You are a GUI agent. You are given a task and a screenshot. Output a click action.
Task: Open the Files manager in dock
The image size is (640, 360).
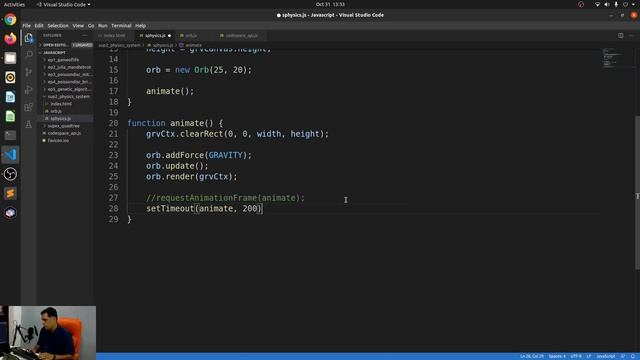(x=10, y=58)
